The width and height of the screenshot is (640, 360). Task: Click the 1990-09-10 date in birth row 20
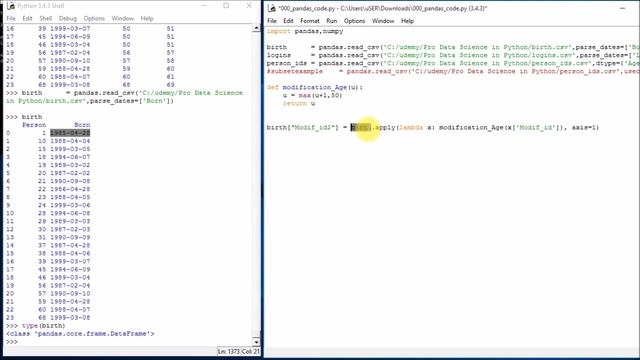pyautogui.click(x=70, y=293)
